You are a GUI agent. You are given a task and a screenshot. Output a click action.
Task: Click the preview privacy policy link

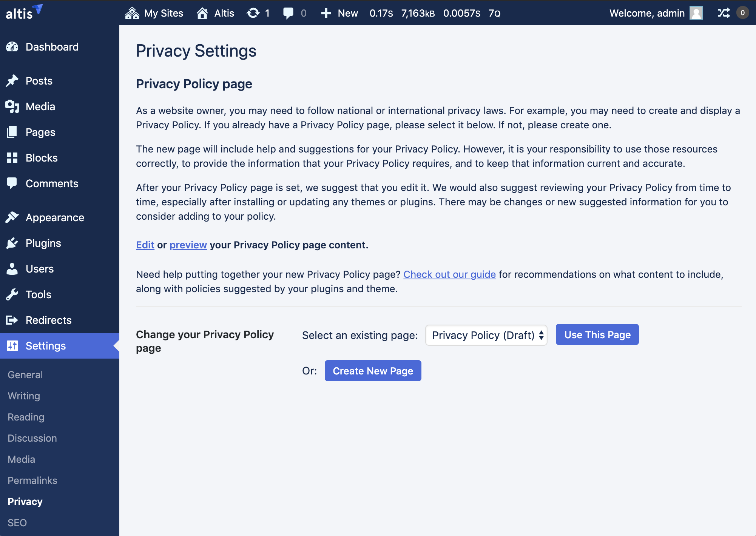(x=187, y=244)
